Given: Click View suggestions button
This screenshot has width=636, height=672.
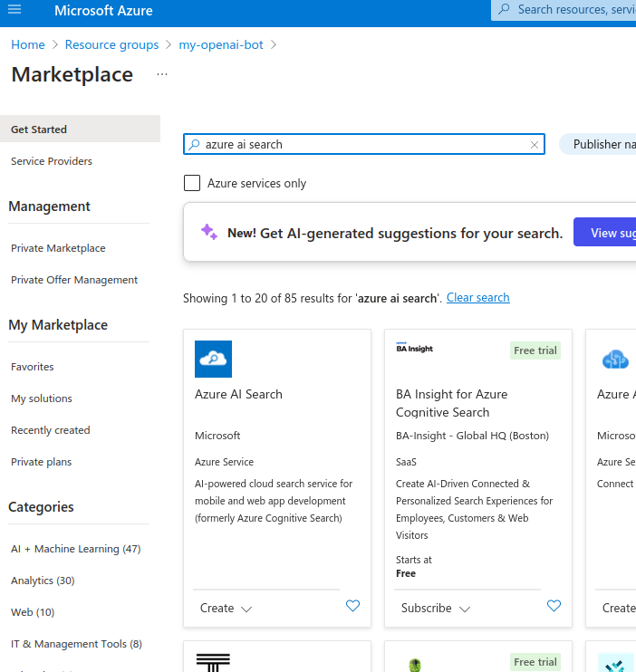Looking at the screenshot, I should click(604, 232).
